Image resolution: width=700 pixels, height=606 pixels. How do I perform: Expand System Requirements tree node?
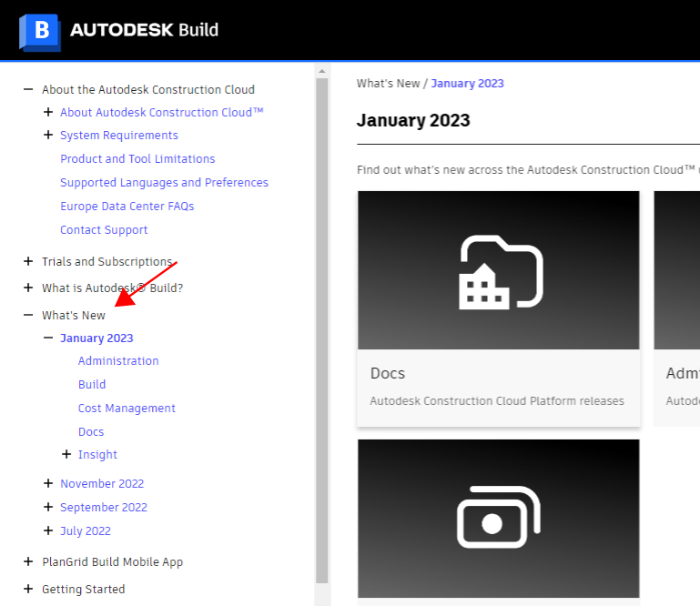(x=48, y=135)
